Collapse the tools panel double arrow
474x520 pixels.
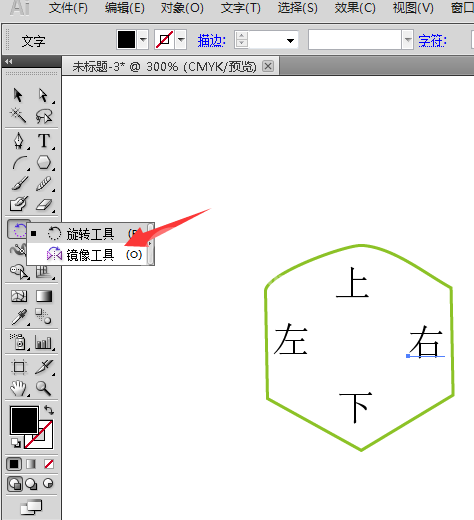tap(9, 61)
